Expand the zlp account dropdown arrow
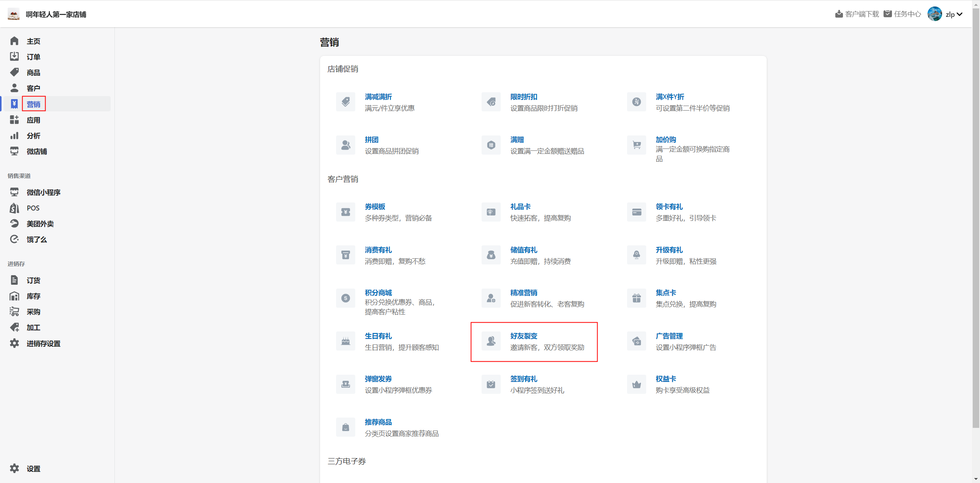 960,15
